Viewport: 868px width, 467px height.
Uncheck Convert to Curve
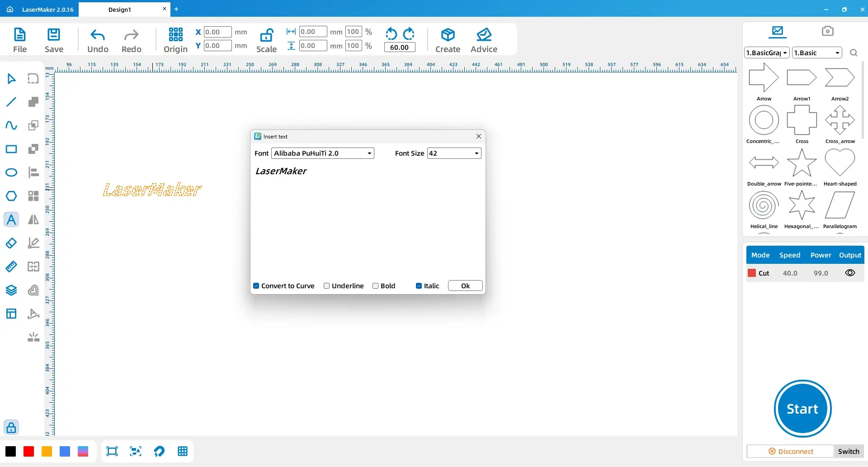point(256,286)
